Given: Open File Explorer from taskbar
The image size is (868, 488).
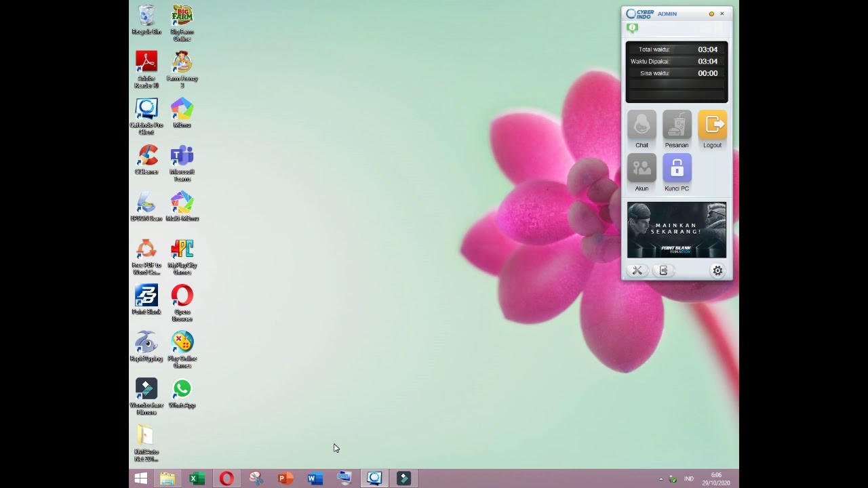Looking at the screenshot, I should click(167, 479).
